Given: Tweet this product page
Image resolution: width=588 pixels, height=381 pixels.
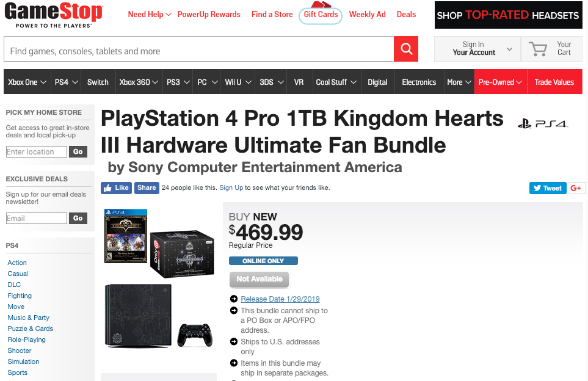Looking at the screenshot, I should click(548, 188).
